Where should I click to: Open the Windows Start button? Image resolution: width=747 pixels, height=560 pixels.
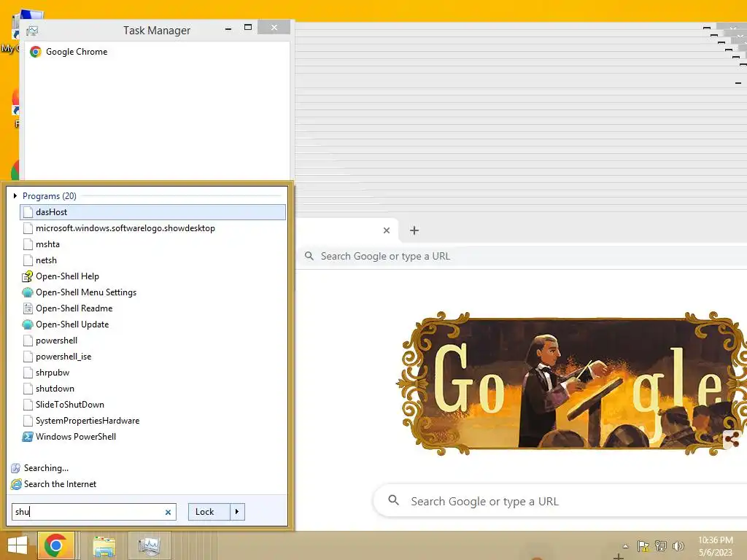click(18, 545)
